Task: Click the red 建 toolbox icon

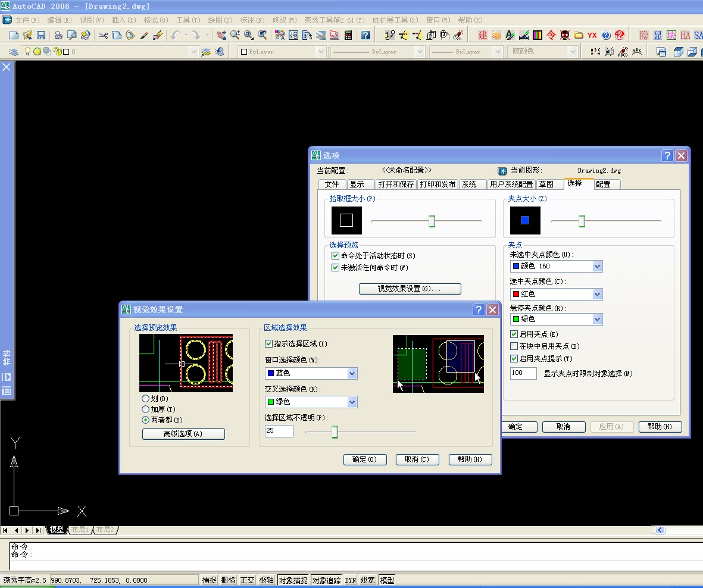Action: pyautogui.click(x=482, y=35)
